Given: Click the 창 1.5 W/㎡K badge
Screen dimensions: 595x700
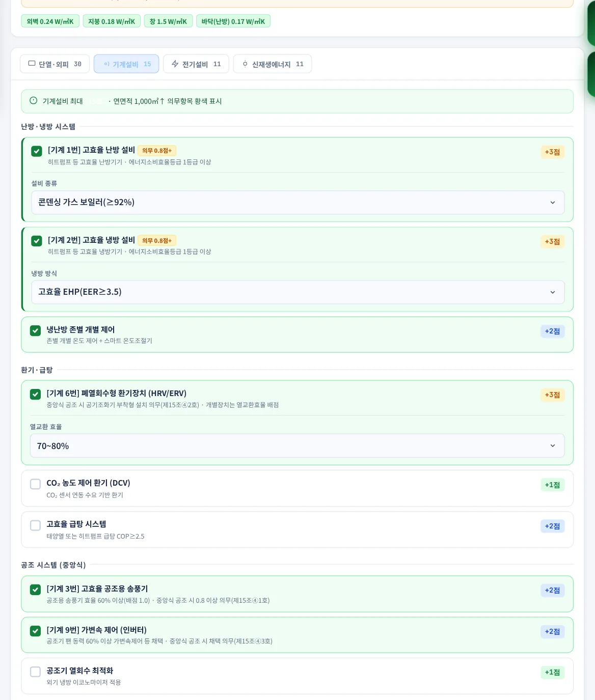Looking at the screenshot, I should click(169, 21).
